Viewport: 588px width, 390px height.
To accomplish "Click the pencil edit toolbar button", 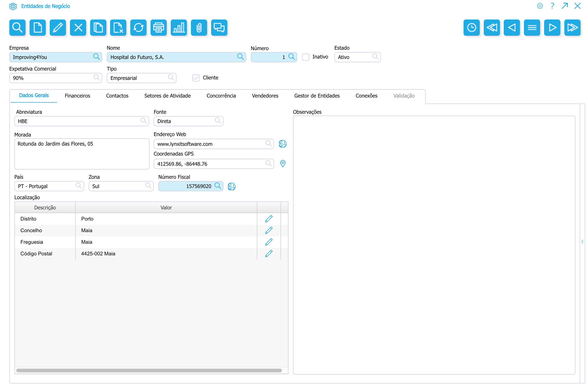I will (58, 27).
